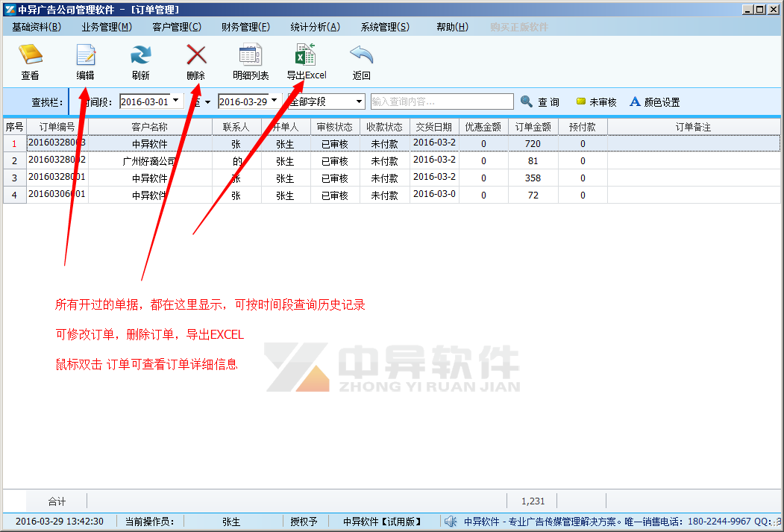The image size is (784, 532).
Task: Click the 未付款 status in row 3
Action: point(384,178)
